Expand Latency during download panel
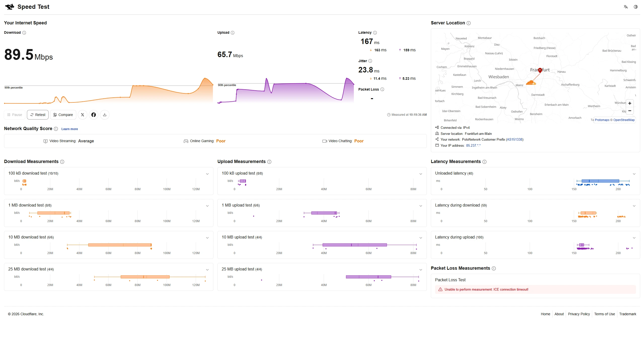Screen dimensions: 644x356 [634, 206]
